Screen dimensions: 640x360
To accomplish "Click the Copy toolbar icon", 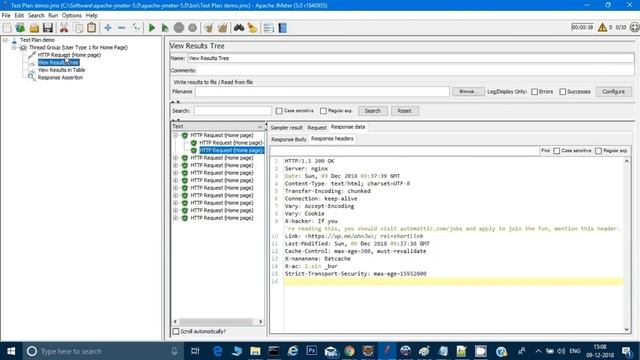I will tap(78, 28).
